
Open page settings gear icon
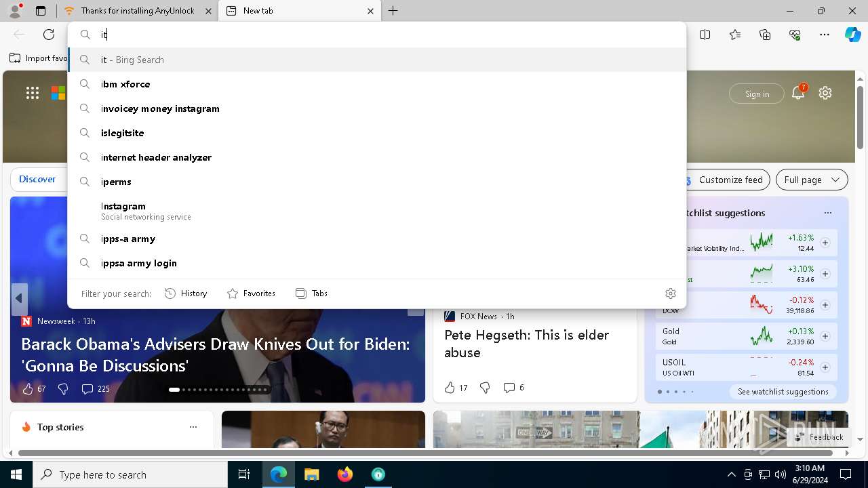pos(825,93)
